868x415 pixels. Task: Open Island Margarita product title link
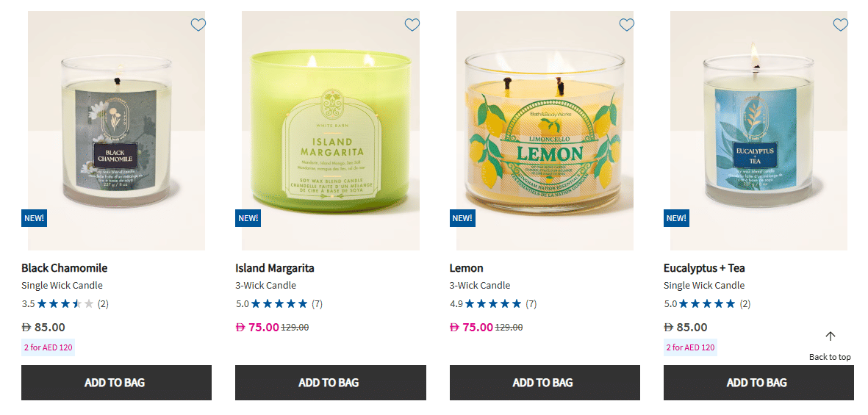[x=275, y=268]
